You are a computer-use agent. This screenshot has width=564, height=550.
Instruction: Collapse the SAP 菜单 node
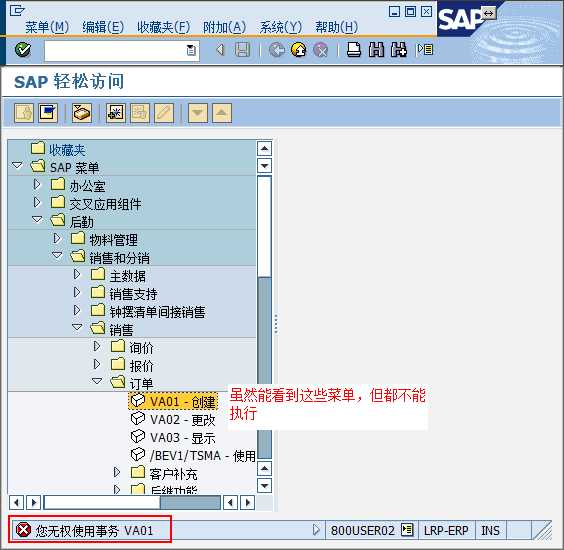coord(17,165)
